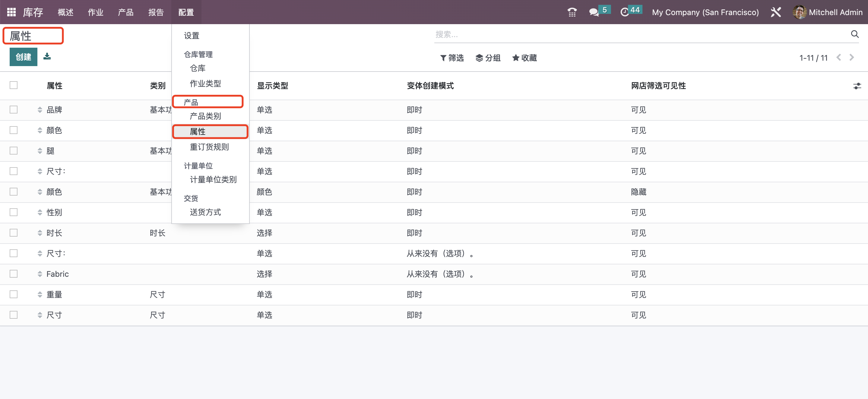Click the debug tools wrench icon
Viewport: 868px width, 399px height.
pyautogui.click(x=776, y=12)
